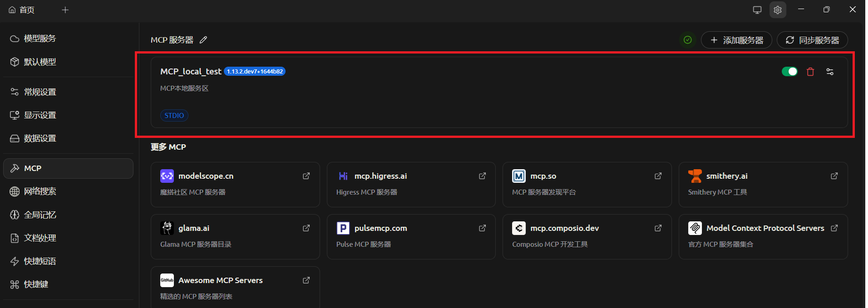Open 快捷键 keyboard shortcuts settings
The image size is (868, 308).
point(68,284)
